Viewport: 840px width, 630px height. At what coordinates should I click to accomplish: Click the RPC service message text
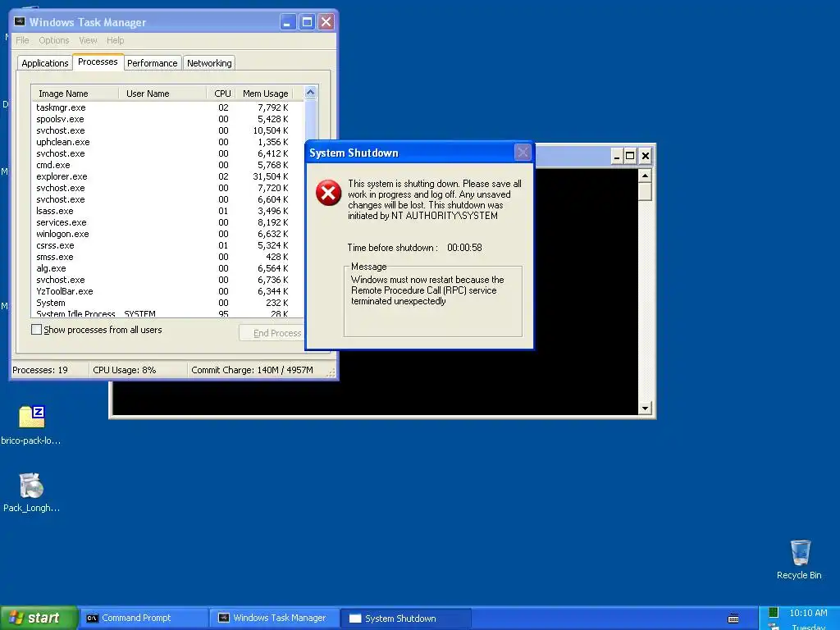coord(427,290)
